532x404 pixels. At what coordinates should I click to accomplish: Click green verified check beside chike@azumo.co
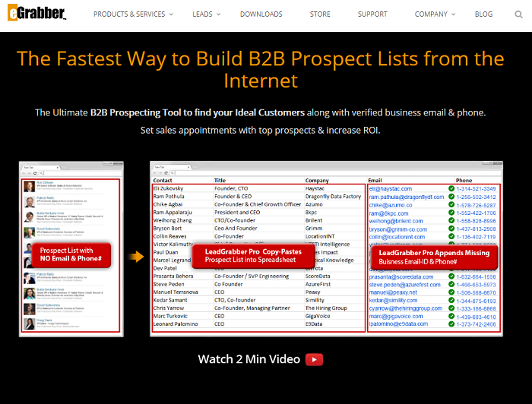point(451,204)
